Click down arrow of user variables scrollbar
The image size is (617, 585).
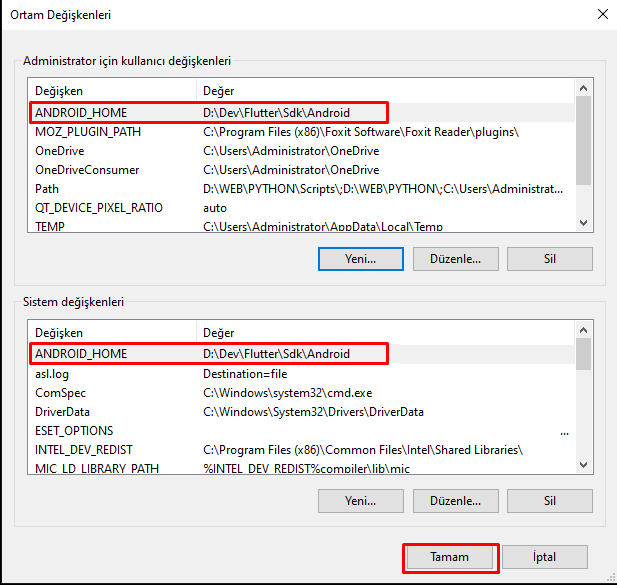[x=583, y=224]
